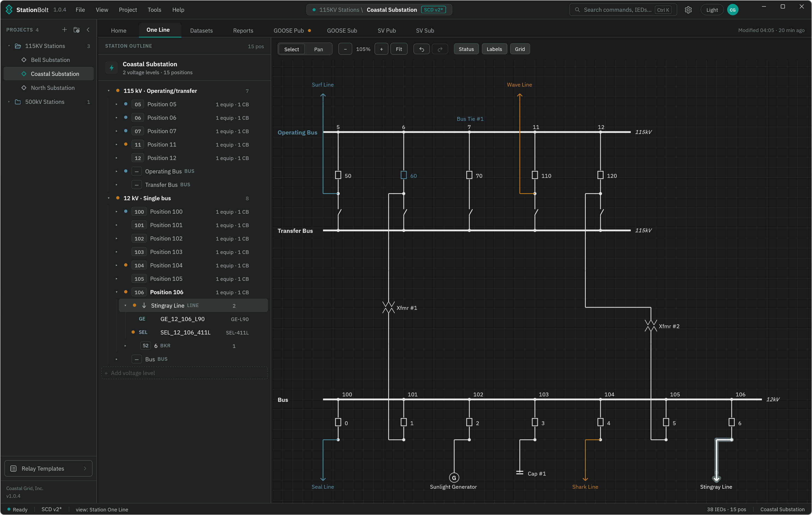The height and width of the screenshot is (515, 812).
Task: Open the Project menu
Action: tap(128, 10)
